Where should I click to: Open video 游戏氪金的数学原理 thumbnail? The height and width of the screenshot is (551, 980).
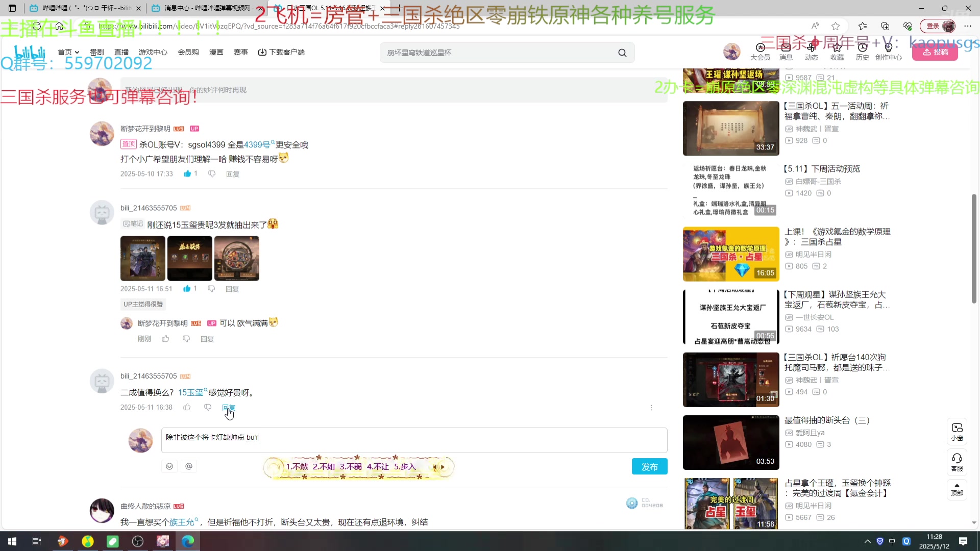731,254
